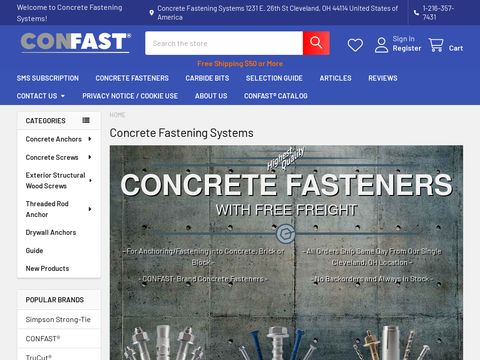Open the Guide category link
Viewport: 480px width, 360px height.
(x=34, y=250)
